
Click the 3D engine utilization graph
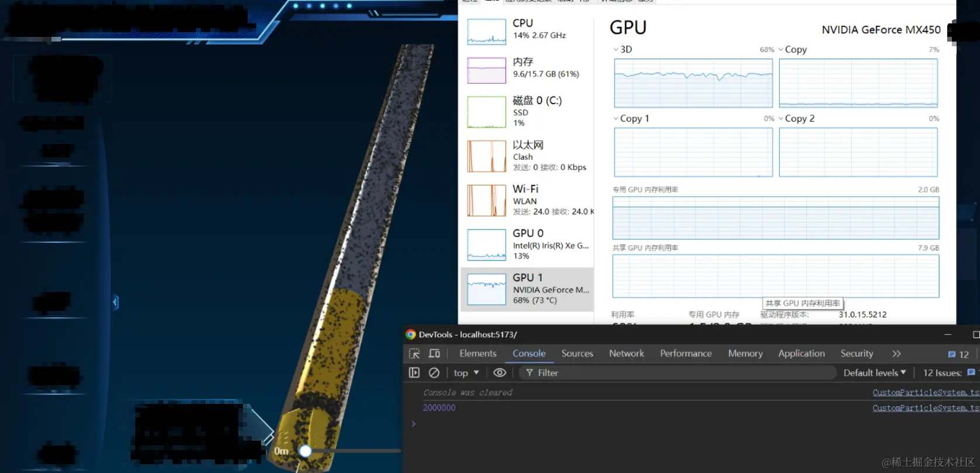pos(693,83)
